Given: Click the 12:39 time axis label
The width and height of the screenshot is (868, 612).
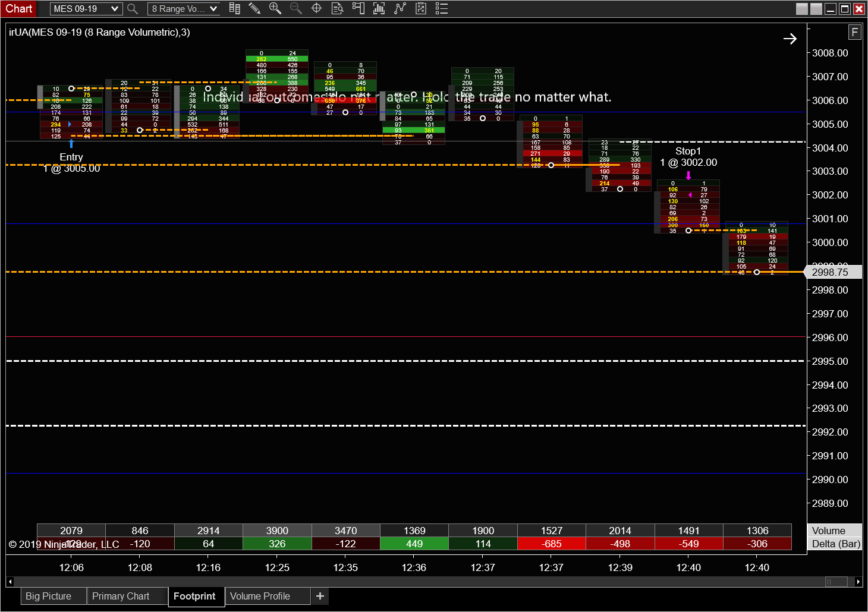Looking at the screenshot, I should 620,567.
